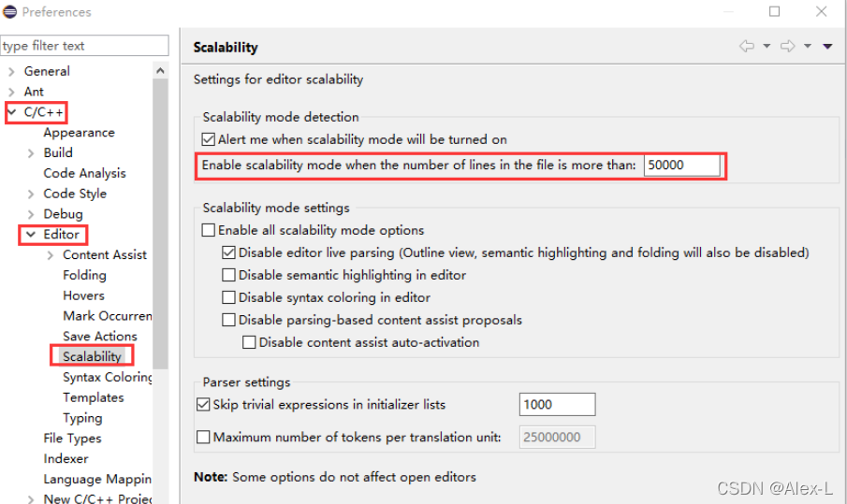Open the preferences view menu triangle
847x504 pixels.
click(x=827, y=46)
